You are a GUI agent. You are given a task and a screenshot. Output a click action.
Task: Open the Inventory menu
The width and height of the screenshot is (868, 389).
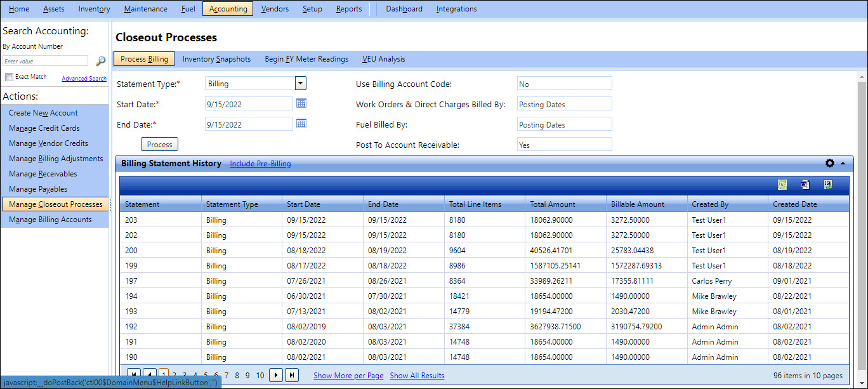coord(94,9)
